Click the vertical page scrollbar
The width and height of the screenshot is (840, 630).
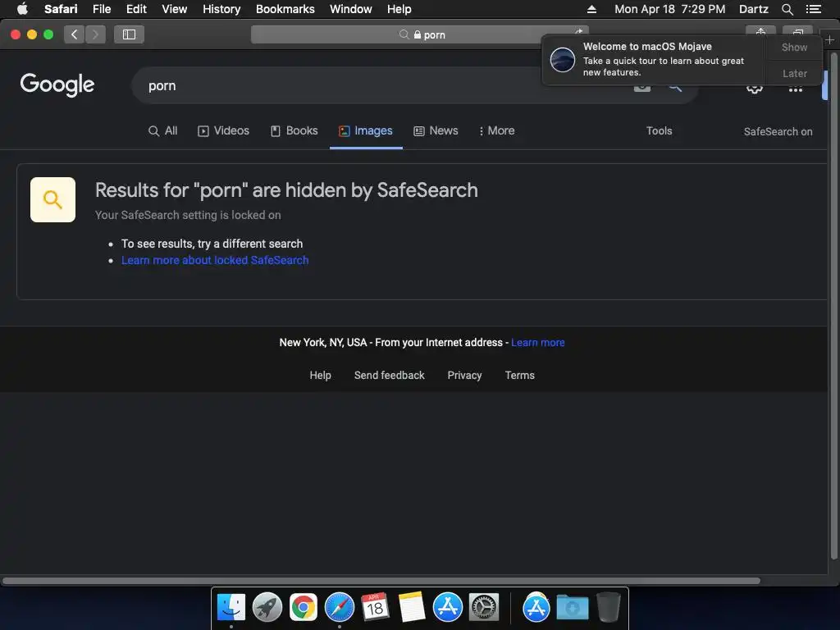(x=833, y=305)
